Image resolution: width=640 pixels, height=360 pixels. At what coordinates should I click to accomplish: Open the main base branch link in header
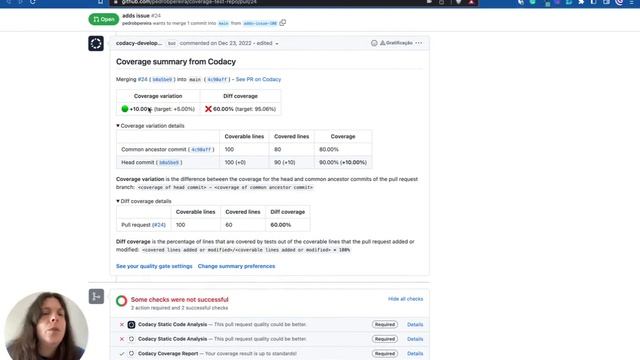pyautogui.click(x=223, y=23)
